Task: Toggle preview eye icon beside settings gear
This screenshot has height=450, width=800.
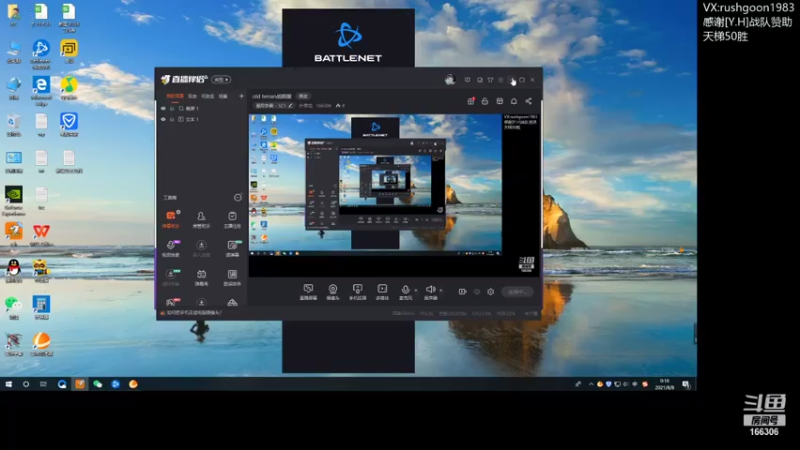Action: (477, 292)
